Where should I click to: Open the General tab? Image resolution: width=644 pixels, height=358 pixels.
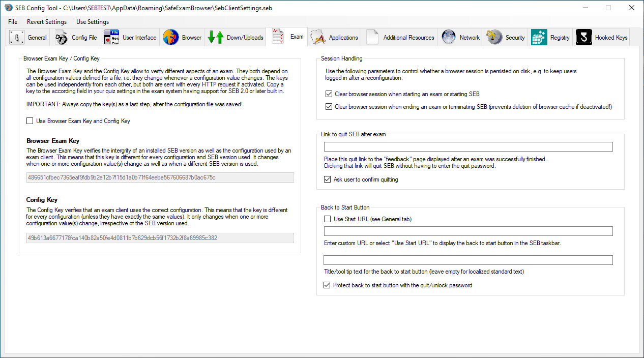coord(29,38)
